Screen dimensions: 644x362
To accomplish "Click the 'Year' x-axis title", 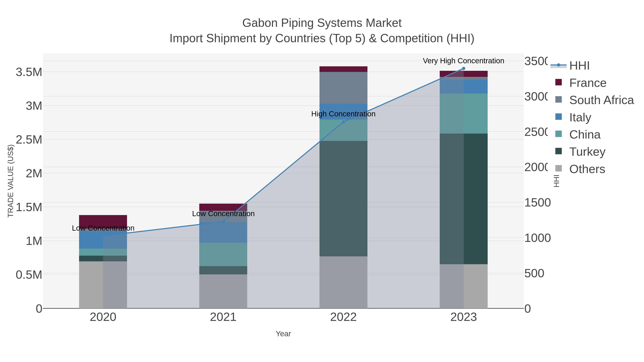I will pyautogui.click(x=283, y=334).
